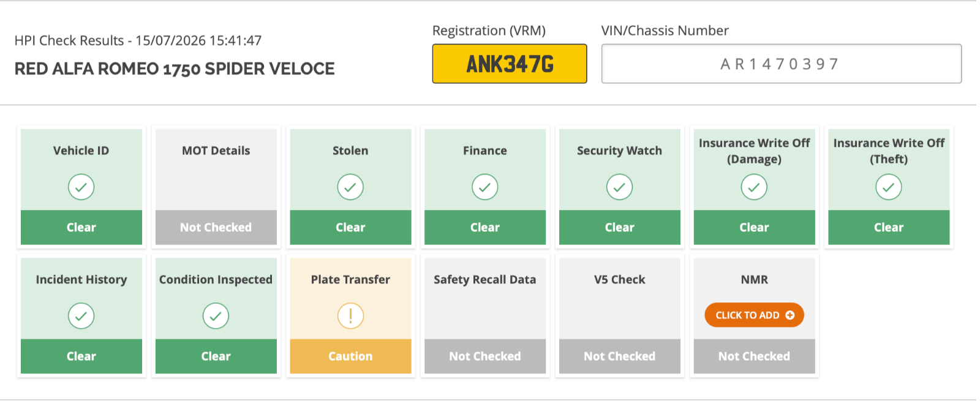The image size is (980, 401).
Task: Click the Condition Inspected Clear status bar
Action: 216,356
